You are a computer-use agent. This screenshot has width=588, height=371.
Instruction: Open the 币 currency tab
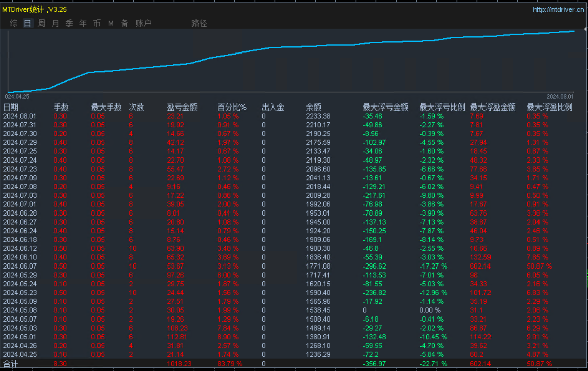click(x=97, y=23)
